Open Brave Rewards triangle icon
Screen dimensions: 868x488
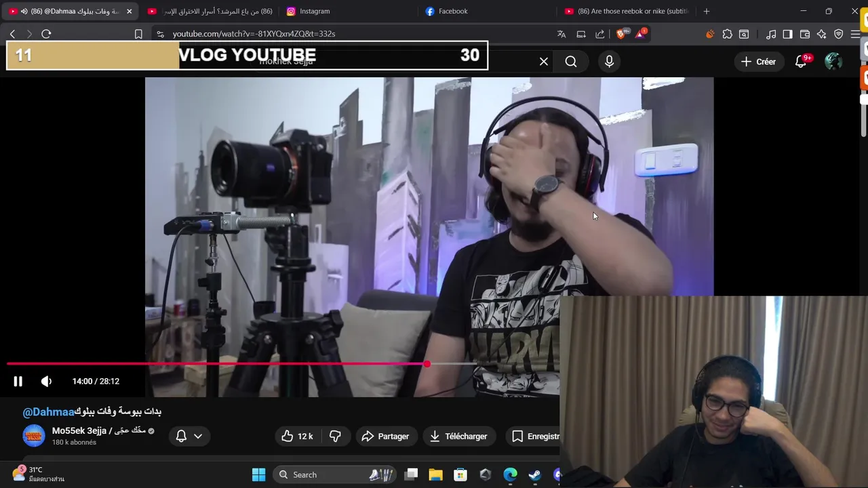(x=641, y=33)
